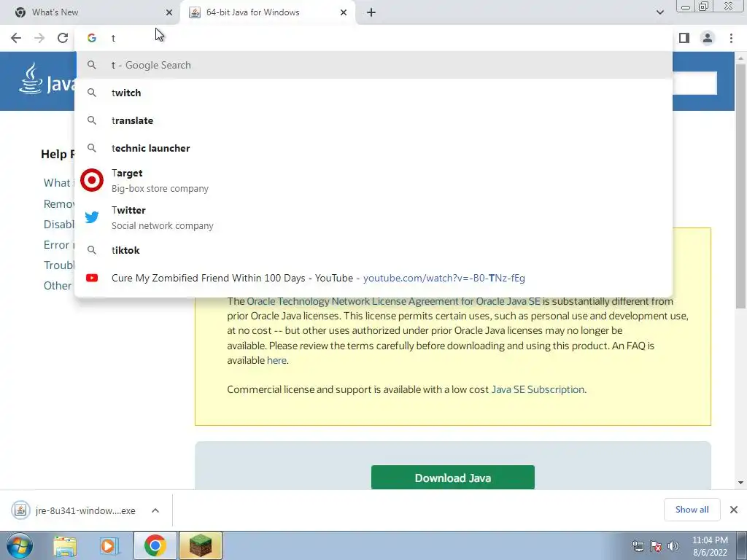Choose the 'technic launcher' suggestion
Image resolution: width=747 pixels, height=560 pixels.
coord(373,148)
